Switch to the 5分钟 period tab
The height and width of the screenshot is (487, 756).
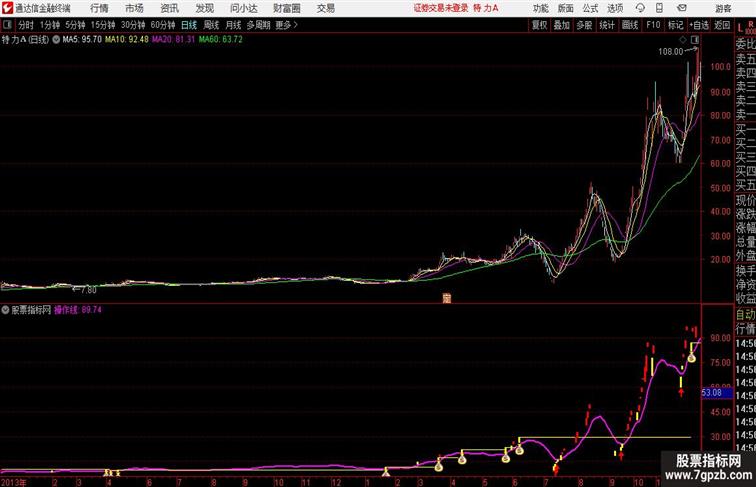click(x=75, y=25)
